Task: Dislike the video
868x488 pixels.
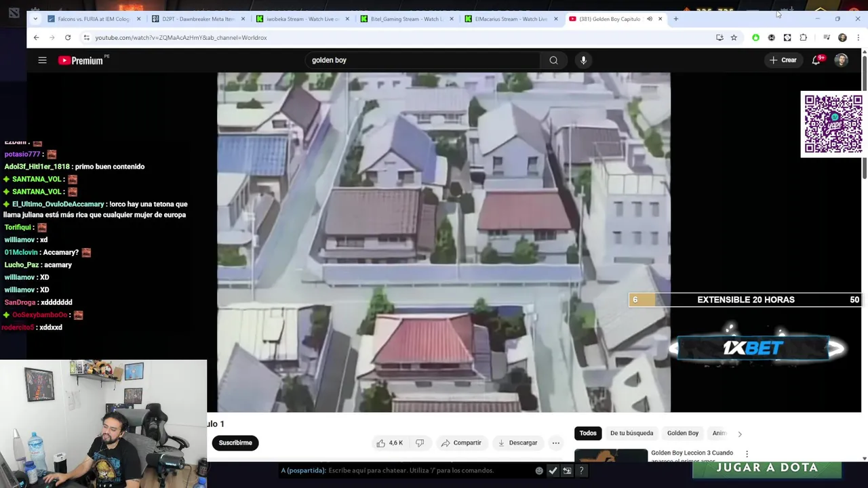Action: (x=420, y=443)
